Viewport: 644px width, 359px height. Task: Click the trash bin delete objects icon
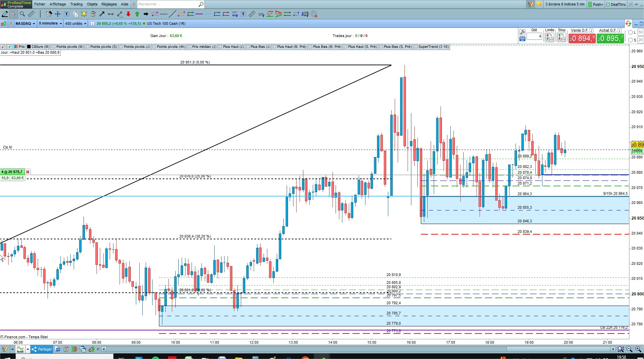[x=93, y=14]
